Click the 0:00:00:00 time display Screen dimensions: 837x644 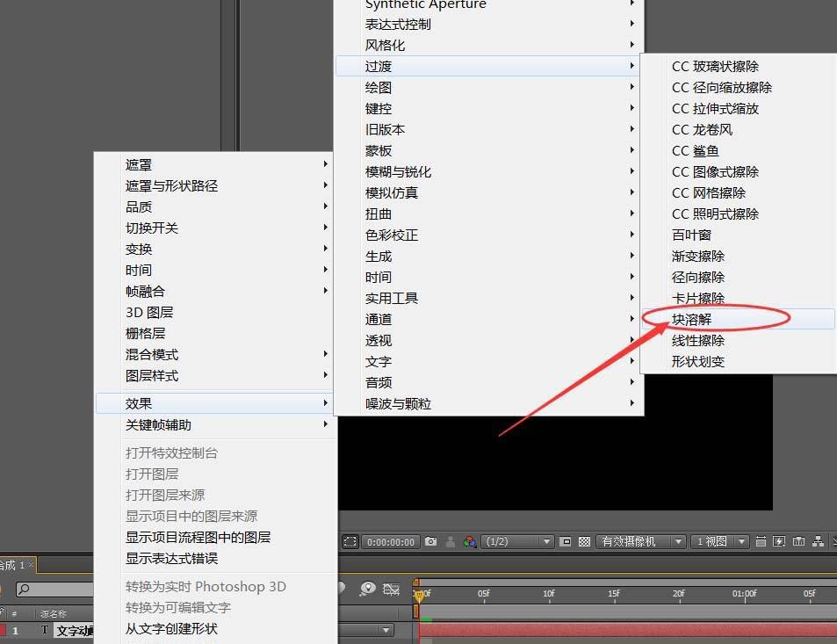click(390, 542)
